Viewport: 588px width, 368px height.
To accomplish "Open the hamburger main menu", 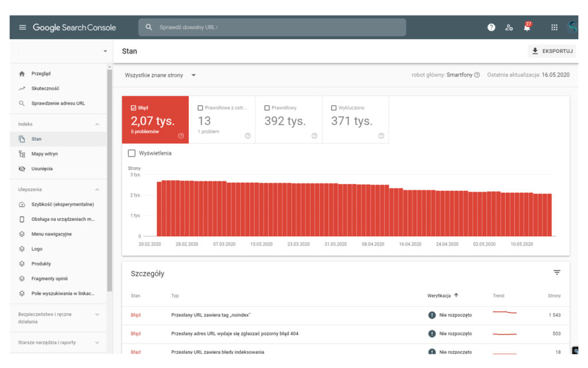I will pos(22,28).
